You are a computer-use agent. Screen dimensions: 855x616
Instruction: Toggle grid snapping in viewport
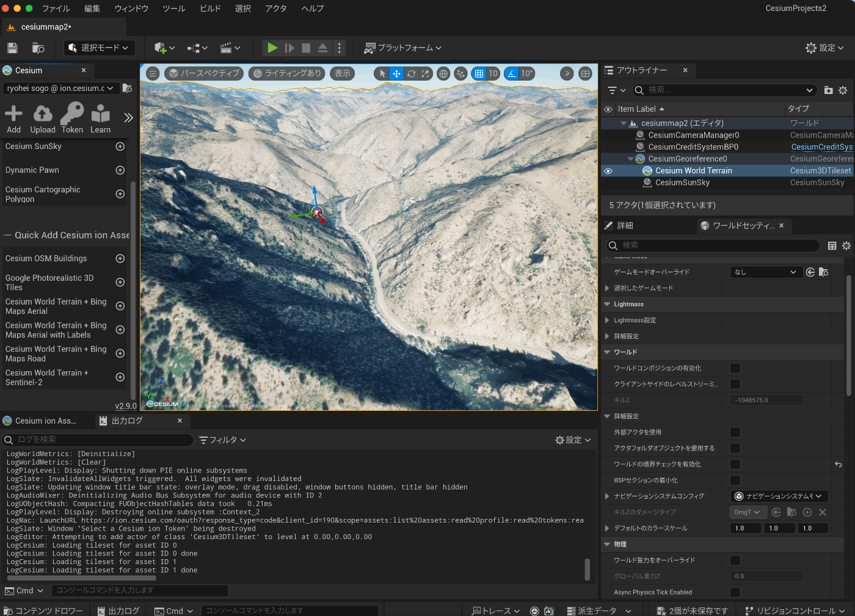[x=479, y=73]
